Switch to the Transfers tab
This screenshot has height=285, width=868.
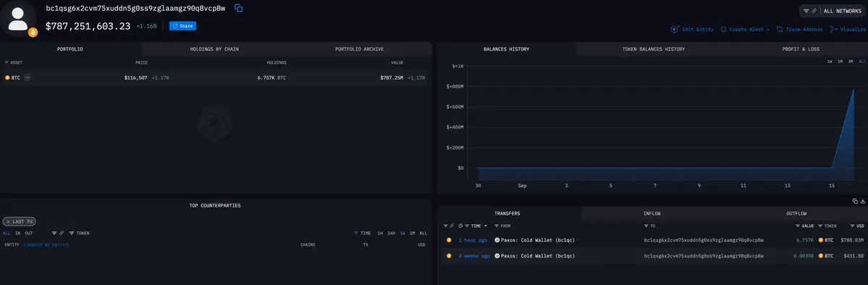pos(507,213)
